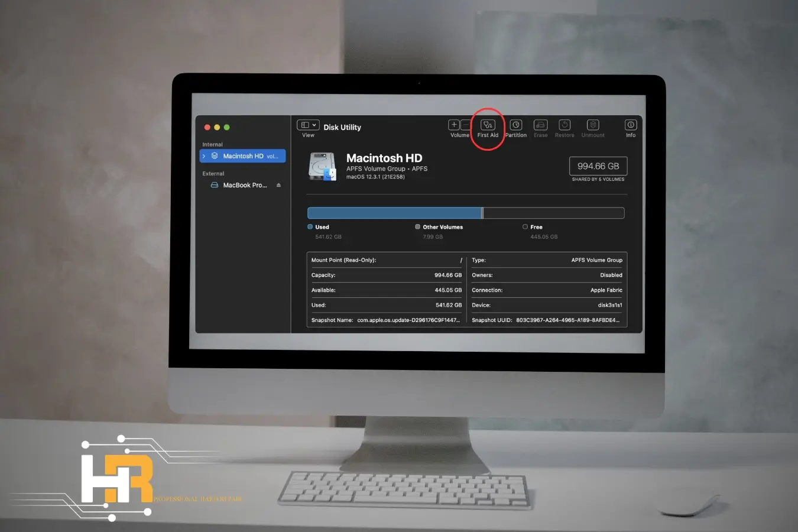Click the blue Used legend dot
The width and height of the screenshot is (798, 532).
(x=310, y=226)
